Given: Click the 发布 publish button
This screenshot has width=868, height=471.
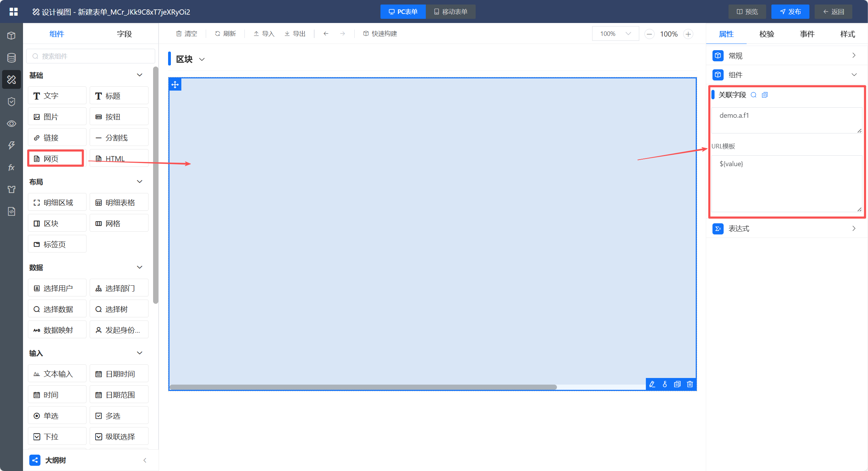Looking at the screenshot, I should pyautogui.click(x=790, y=12).
